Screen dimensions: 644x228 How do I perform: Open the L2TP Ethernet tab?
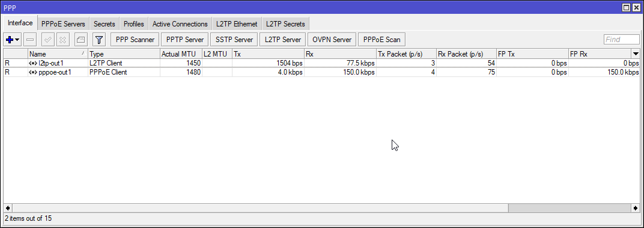237,24
